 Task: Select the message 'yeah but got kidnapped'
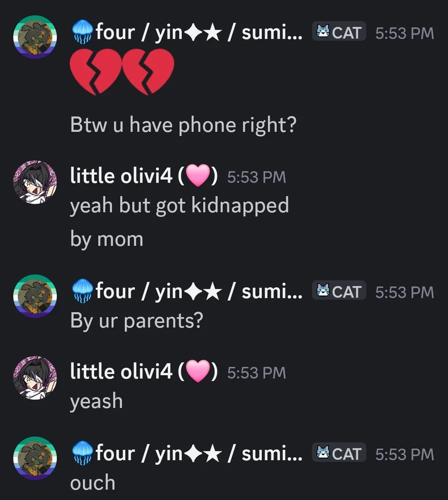coord(179,206)
